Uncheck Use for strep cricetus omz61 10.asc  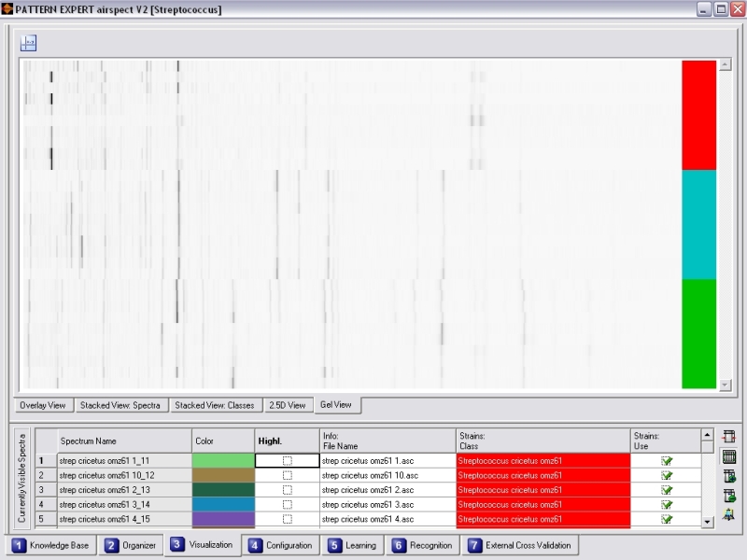point(667,475)
